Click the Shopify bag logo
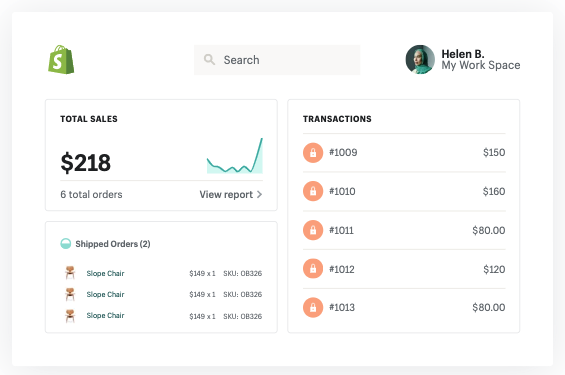The height and width of the screenshot is (375, 565). [61, 60]
